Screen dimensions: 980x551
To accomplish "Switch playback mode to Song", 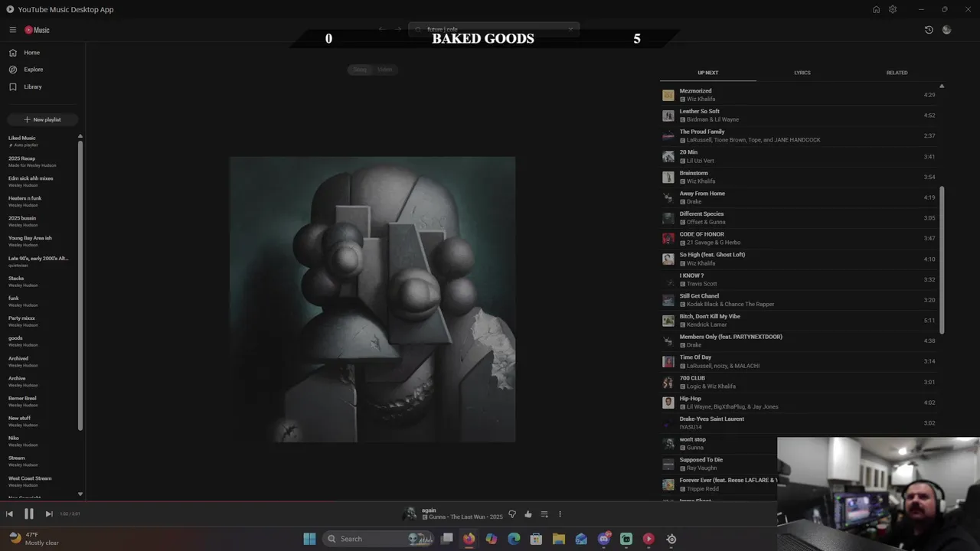I will (360, 70).
